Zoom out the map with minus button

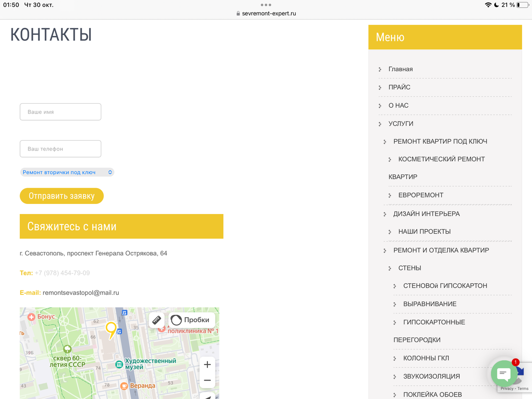pos(207,381)
